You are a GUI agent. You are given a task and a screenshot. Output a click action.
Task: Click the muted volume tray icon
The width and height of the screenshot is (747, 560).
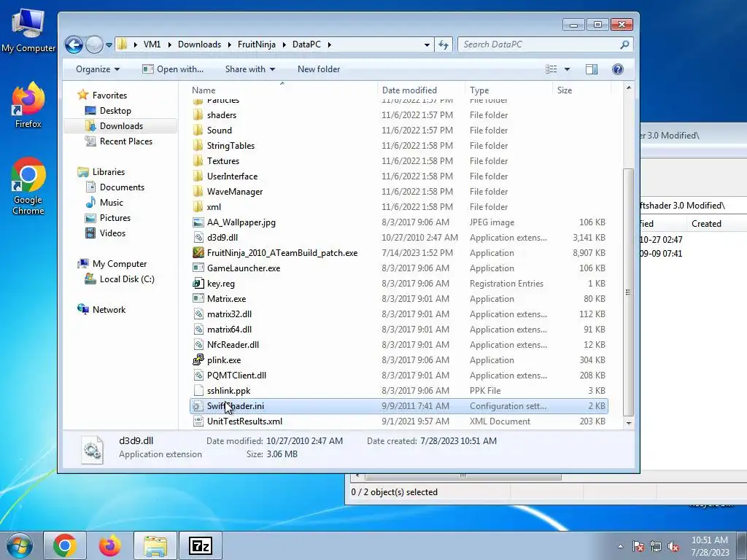pos(673,546)
